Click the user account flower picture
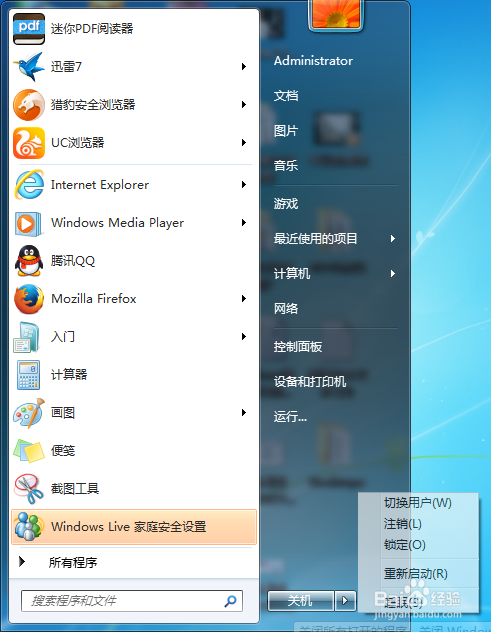 click(336, 14)
